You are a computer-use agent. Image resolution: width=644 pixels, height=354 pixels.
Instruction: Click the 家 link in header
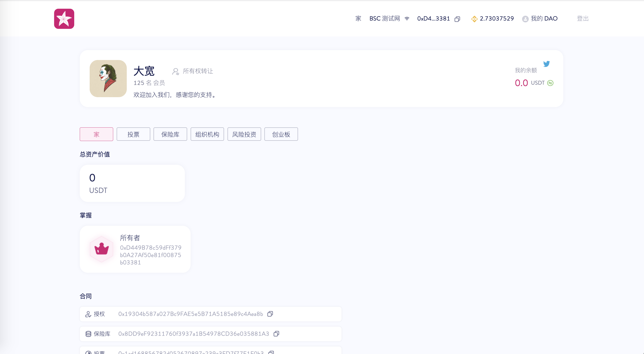tap(358, 18)
